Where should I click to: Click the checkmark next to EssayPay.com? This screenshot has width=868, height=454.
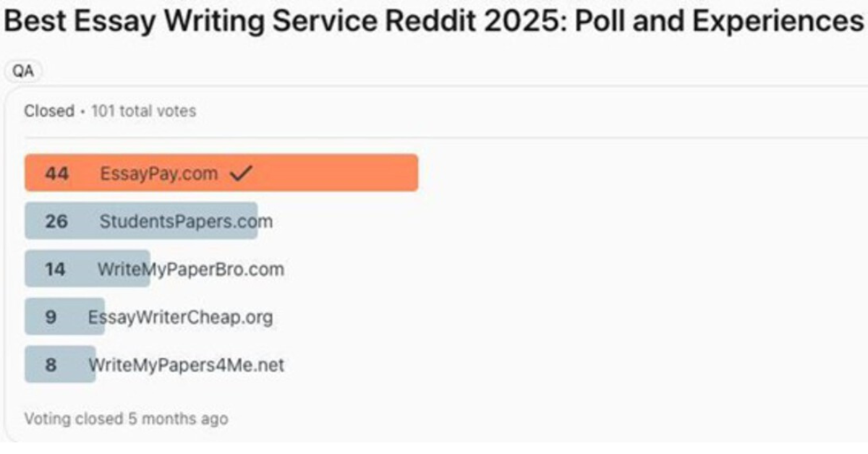[x=239, y=174]
